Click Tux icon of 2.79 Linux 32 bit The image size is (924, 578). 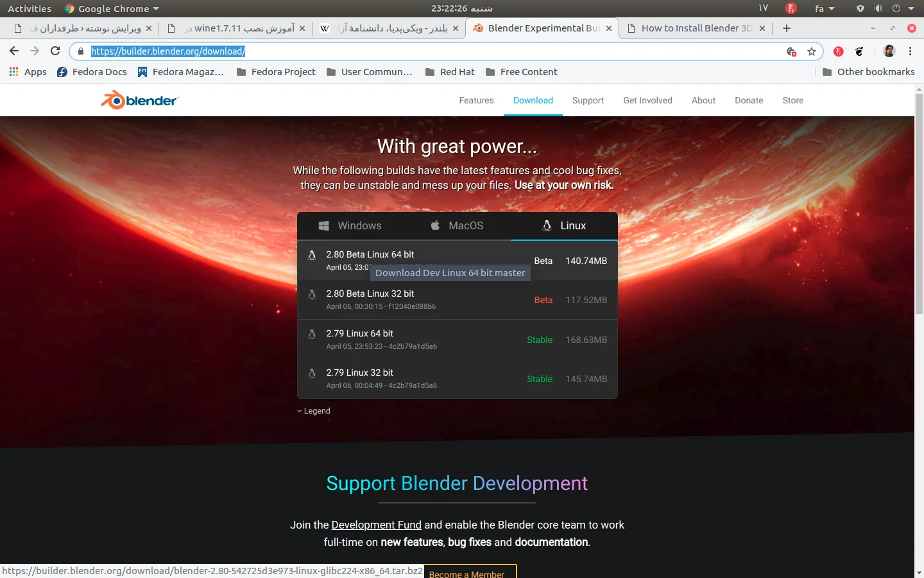point(312,373)
